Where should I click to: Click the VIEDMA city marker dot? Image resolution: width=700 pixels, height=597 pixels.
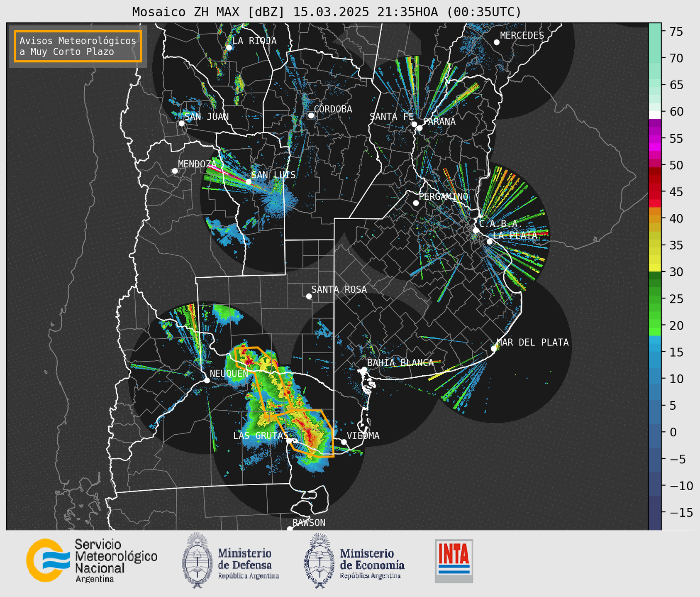point(344,442)
